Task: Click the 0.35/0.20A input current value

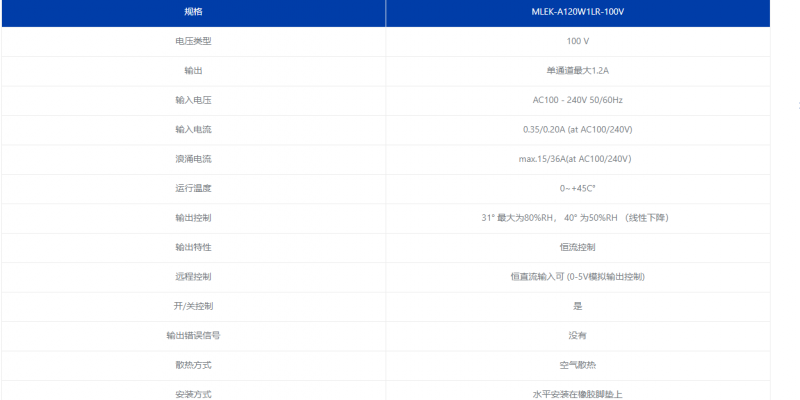Action: (578, 130)
